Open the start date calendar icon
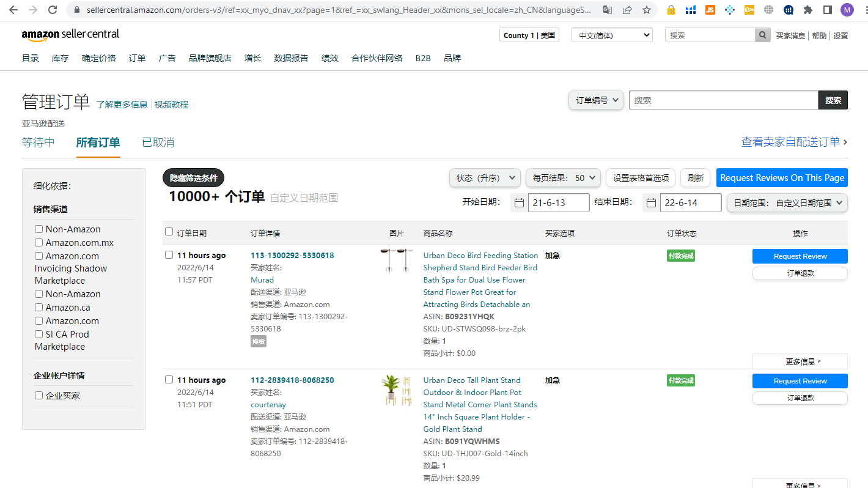 [520, 203]
